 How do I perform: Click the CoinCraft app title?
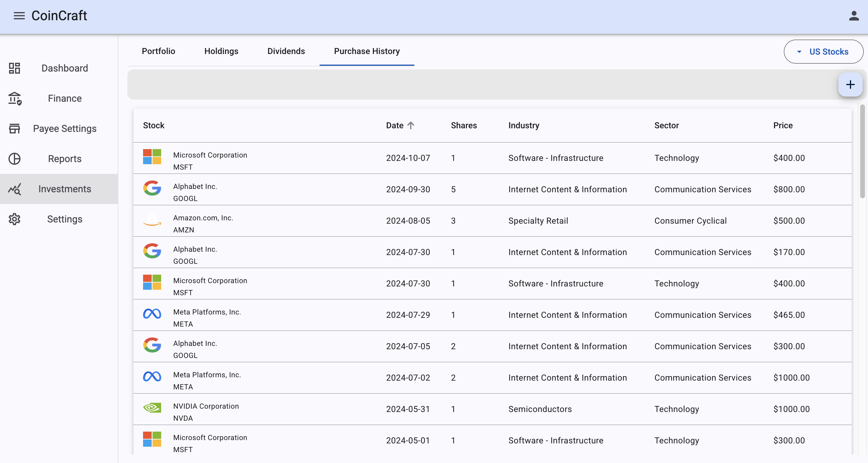(59, 16)
